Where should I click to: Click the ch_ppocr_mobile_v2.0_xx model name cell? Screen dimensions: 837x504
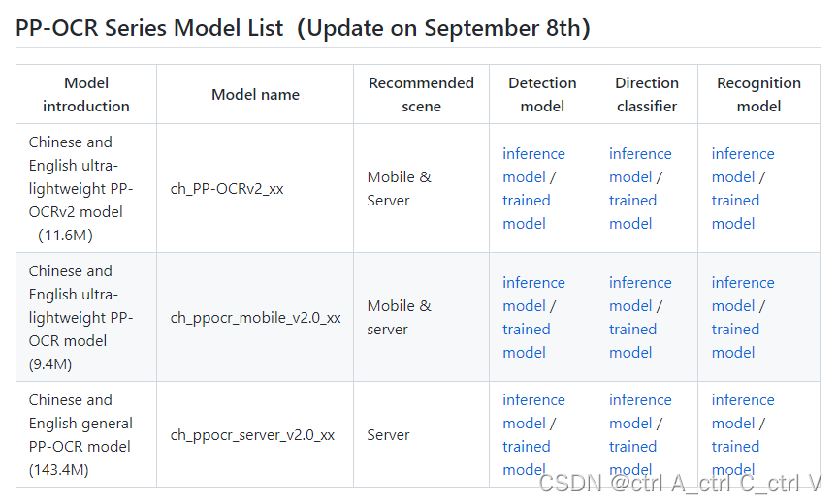[255, 318]
